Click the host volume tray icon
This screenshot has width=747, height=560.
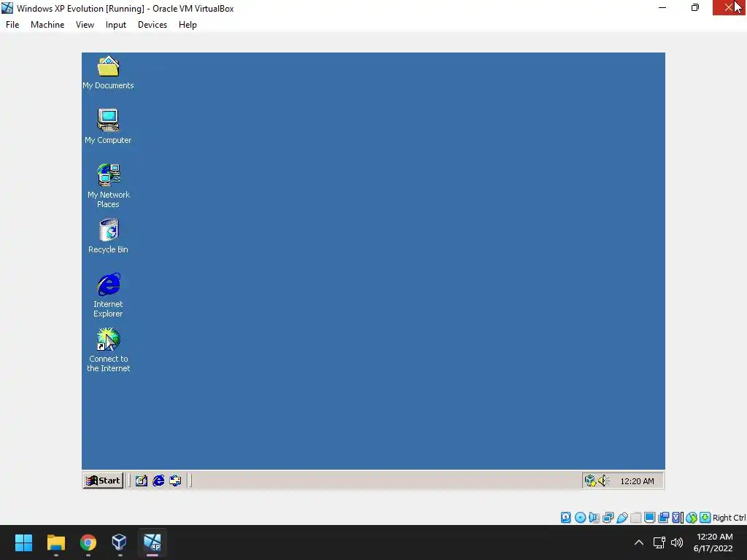(676, 542)
